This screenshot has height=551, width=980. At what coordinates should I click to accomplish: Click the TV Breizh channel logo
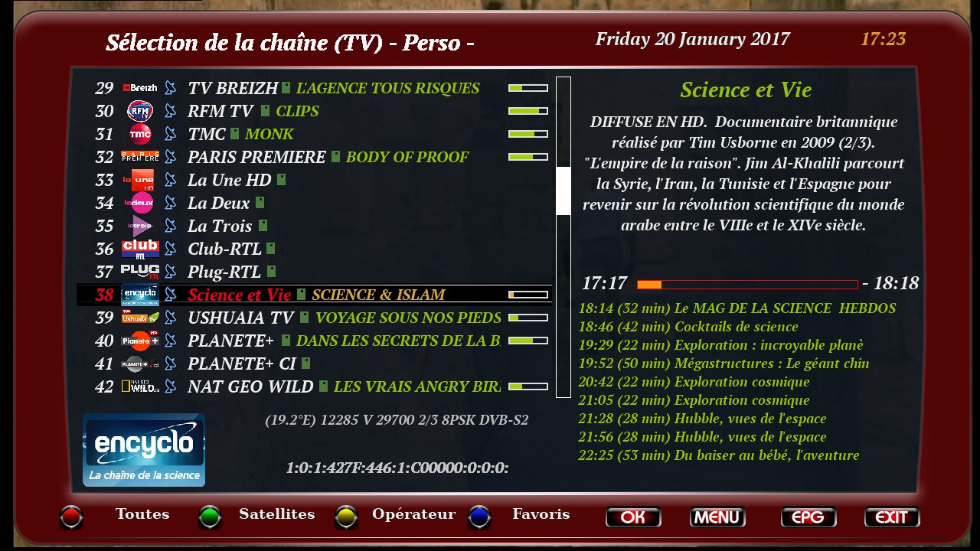[140, 88]
